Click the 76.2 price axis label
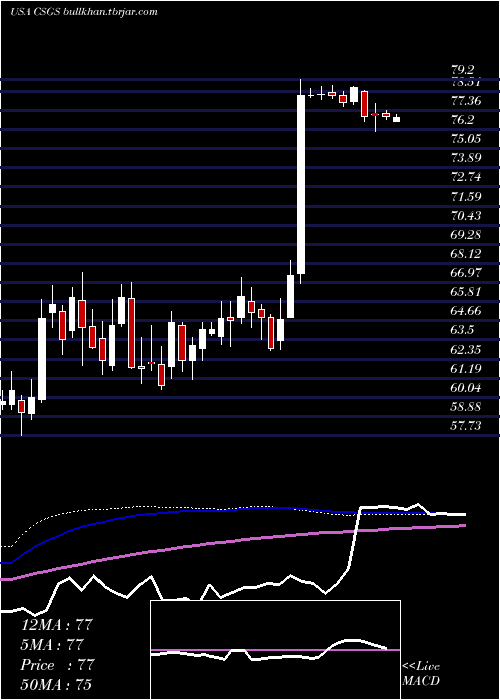Image resolution: width=500 pixels, height=700 pixels. [462, 121]
